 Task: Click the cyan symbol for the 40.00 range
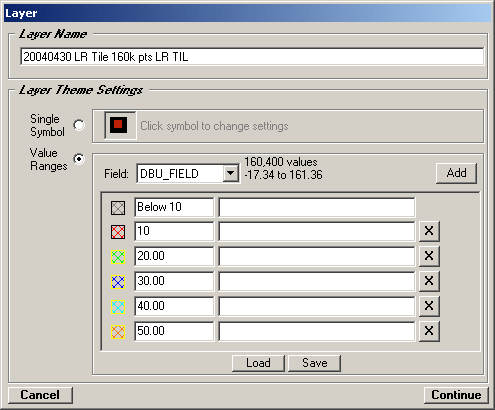[x=118, y=307]
